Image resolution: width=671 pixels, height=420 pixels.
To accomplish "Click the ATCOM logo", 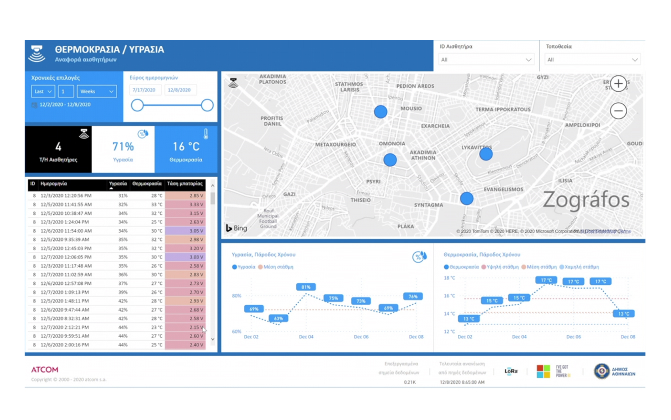I will pyautogui.click(x=45, y=369).
